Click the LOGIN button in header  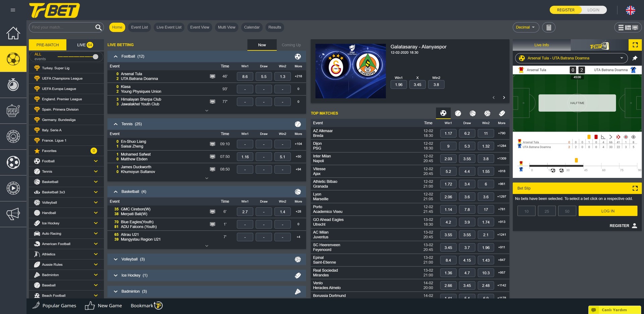point(593,10)
